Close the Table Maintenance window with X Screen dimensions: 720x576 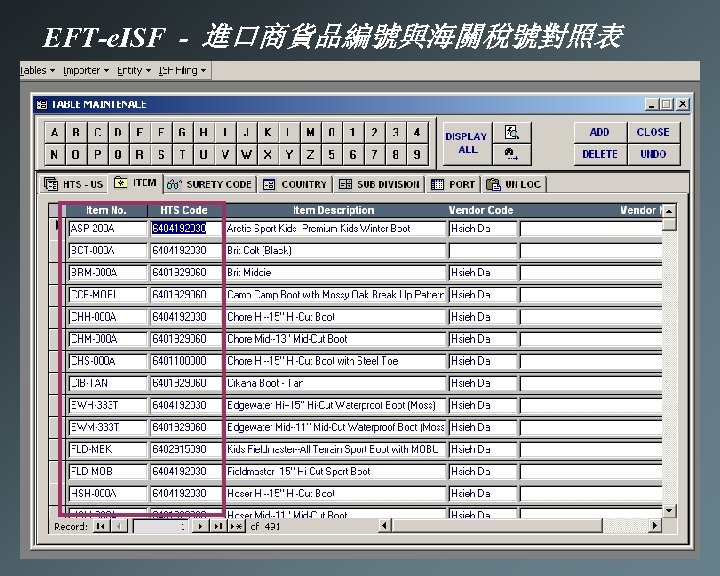pyautogui.click(x=683, y=105)
